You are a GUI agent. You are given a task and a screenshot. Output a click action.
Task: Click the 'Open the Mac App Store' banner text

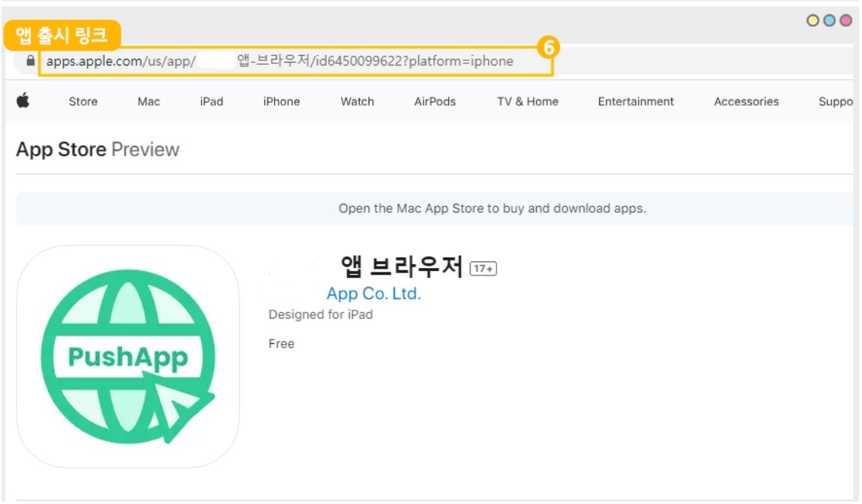tap(492, 208)
